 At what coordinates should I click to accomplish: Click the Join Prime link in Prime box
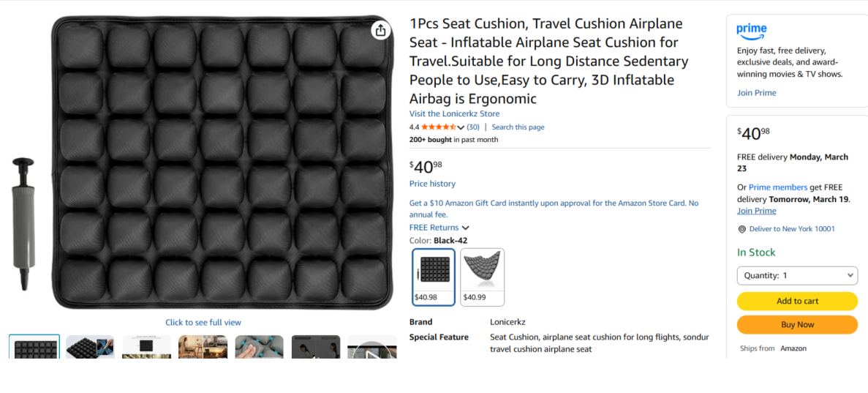pyautogui.click(x=756, y=93)
